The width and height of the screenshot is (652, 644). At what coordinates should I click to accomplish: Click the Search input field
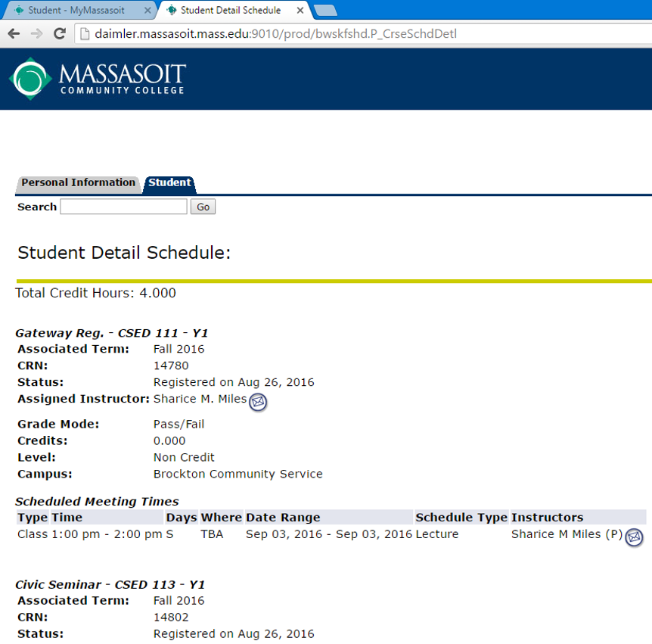tap(123, 207)
